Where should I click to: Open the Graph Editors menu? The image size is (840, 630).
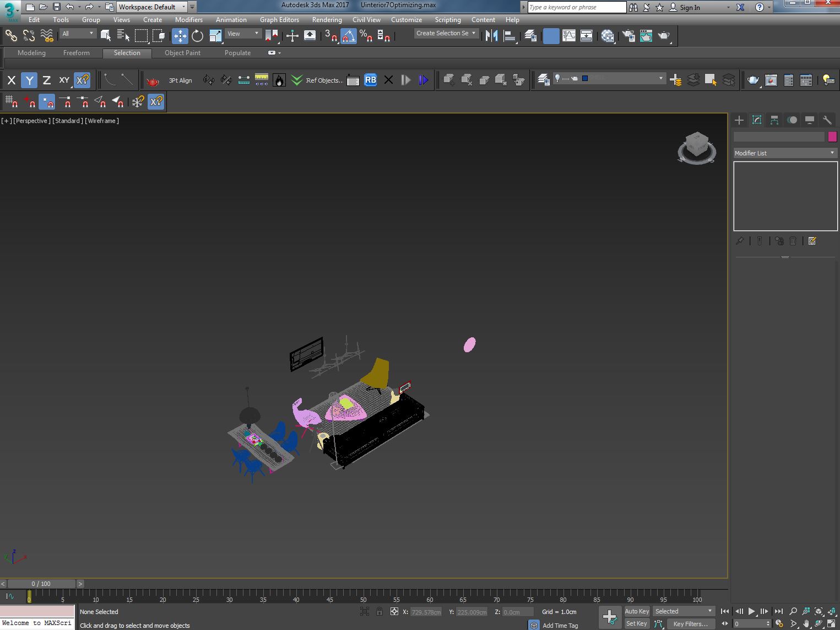[x=279, y=19]
